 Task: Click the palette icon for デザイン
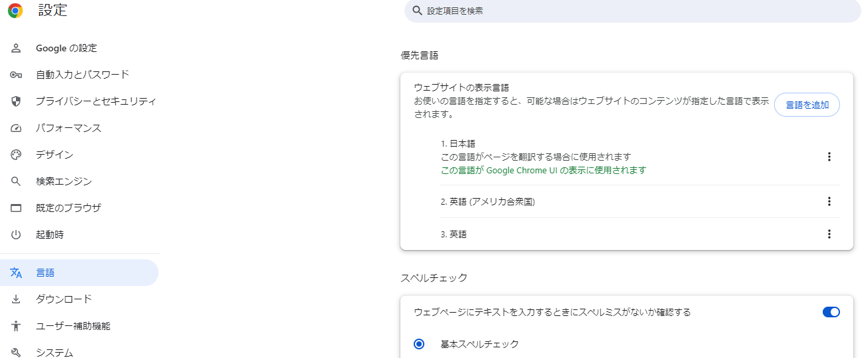(17, 155)
